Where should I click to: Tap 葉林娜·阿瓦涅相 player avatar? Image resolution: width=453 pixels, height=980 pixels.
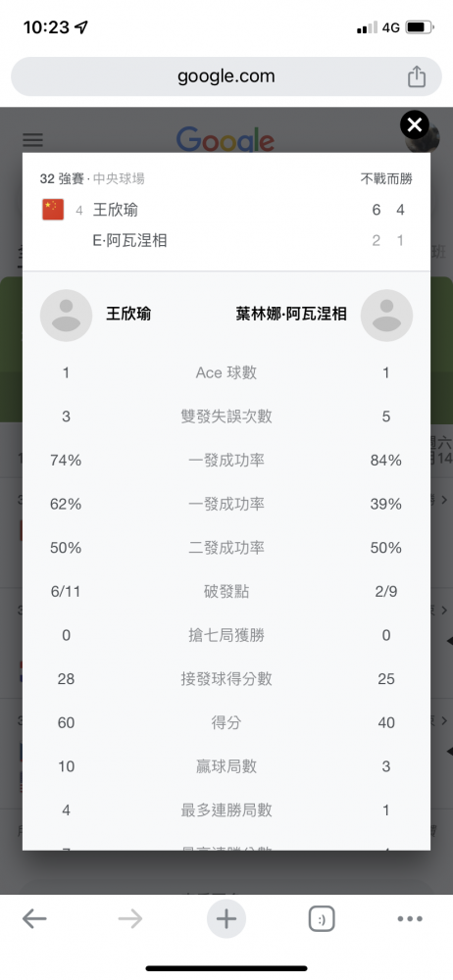tap(386, 315)
